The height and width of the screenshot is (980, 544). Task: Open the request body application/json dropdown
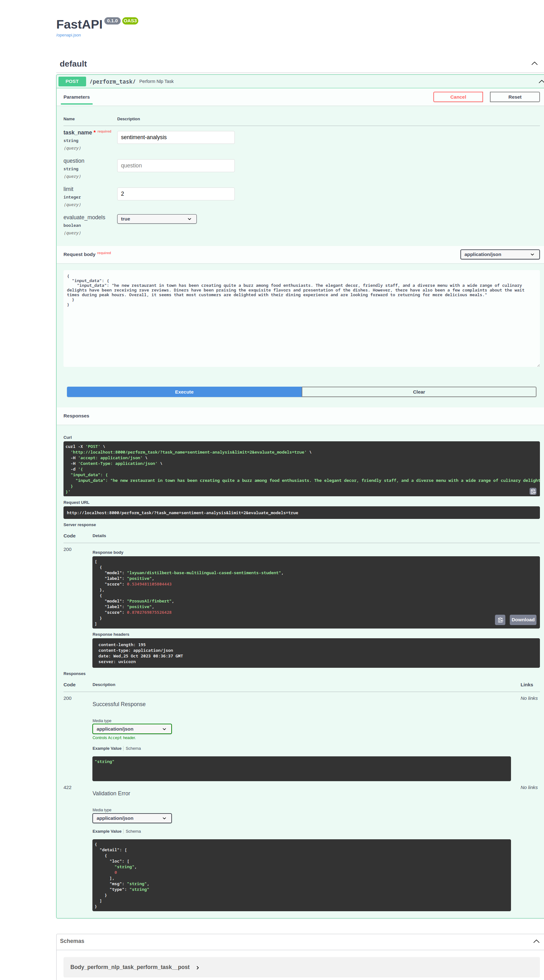pos(499,254)
